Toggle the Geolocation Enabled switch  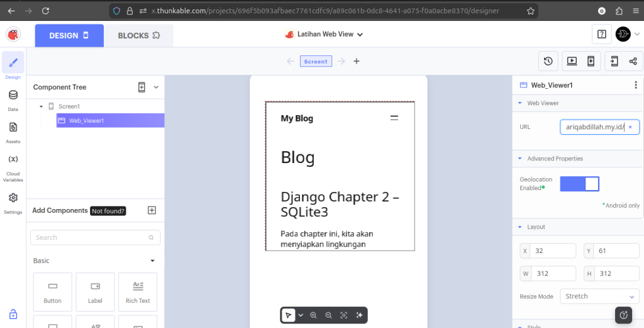[579, 184]
